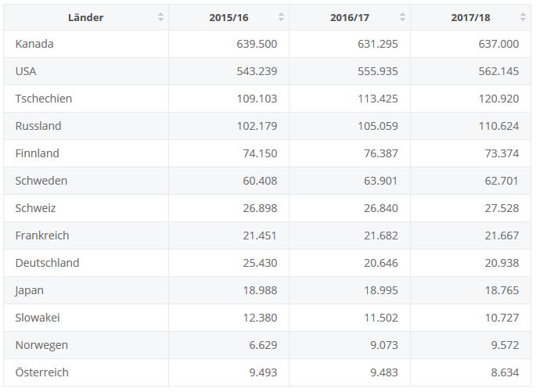Image resolution: width=536 pixels, height=392 pixels.
Task: Select the Norwegen row label
Action: (x=41, y=345)
